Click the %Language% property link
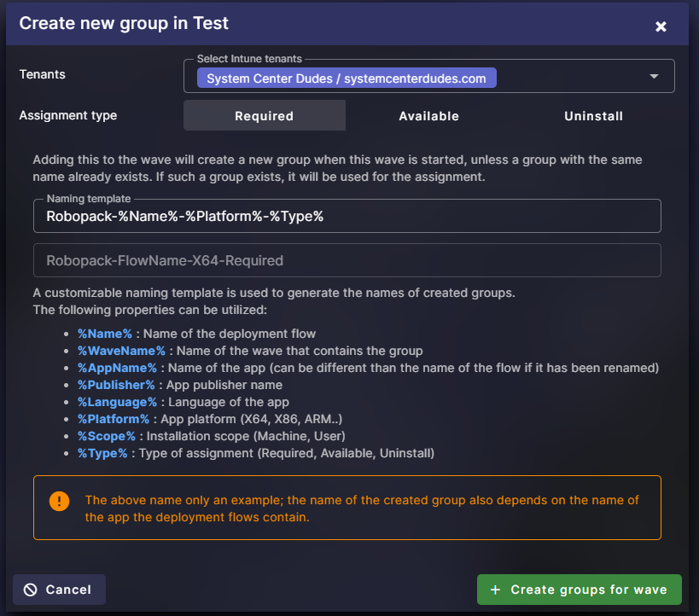Screen dimensions: 699x616 [x=115, y=402]
